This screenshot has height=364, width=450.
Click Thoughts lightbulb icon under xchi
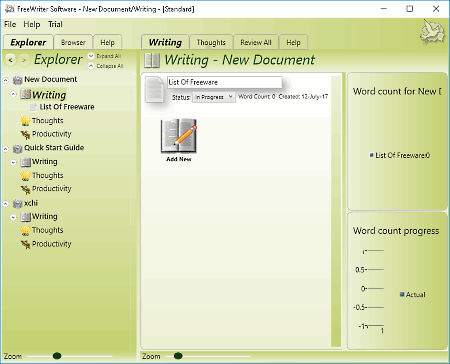25,230
